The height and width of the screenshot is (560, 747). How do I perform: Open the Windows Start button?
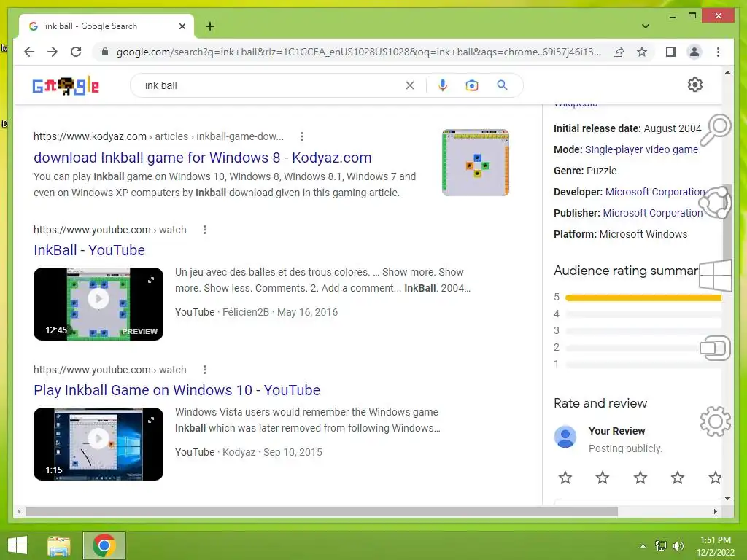(x=18, y=545)
